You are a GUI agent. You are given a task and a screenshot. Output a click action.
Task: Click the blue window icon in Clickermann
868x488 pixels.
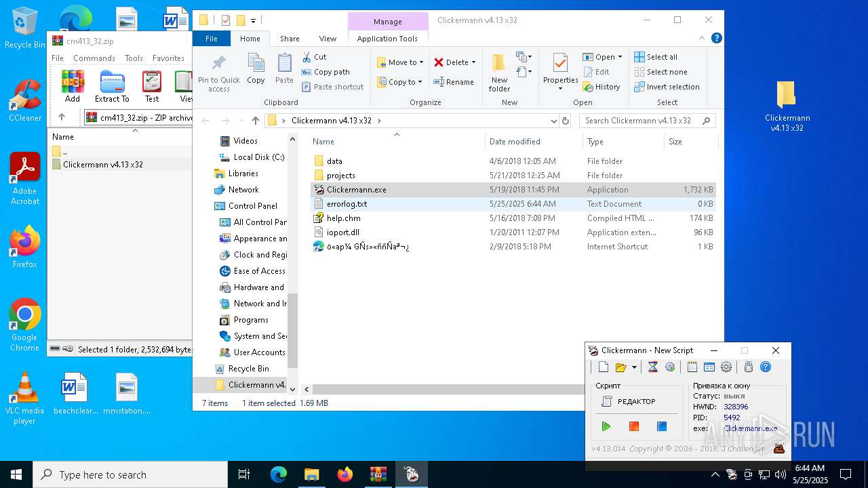click(709, 367)
